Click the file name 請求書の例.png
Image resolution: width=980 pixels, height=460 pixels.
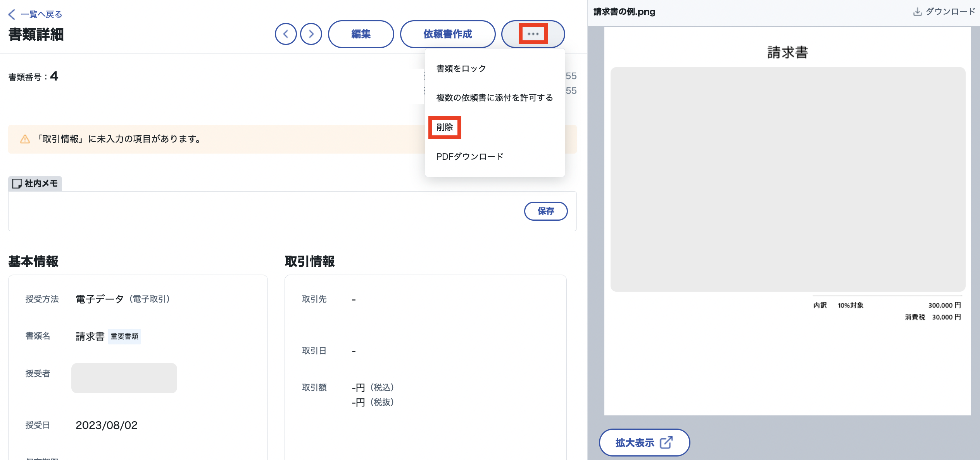coord(624,12)
